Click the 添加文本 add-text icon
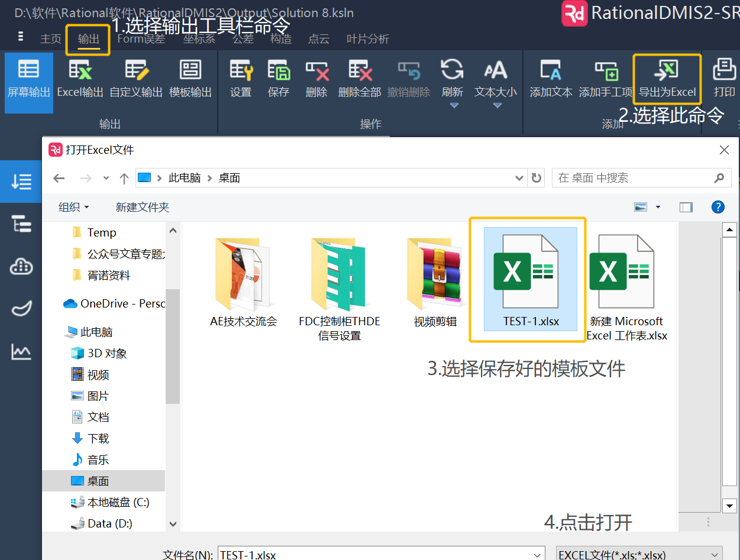 click(551, 79)
